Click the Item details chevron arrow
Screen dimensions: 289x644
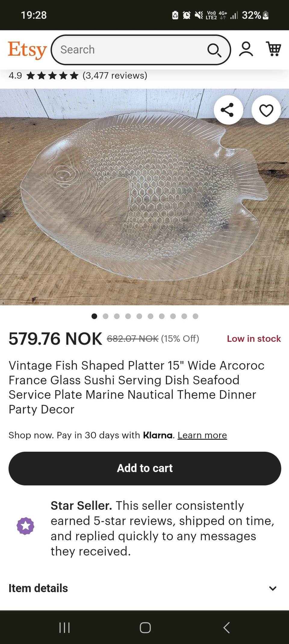[273, 589]
